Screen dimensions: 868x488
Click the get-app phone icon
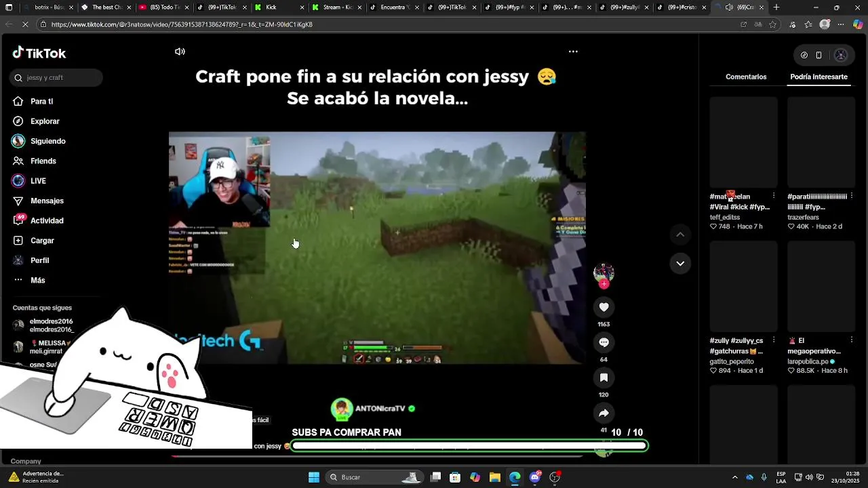[x=818, y=55]
